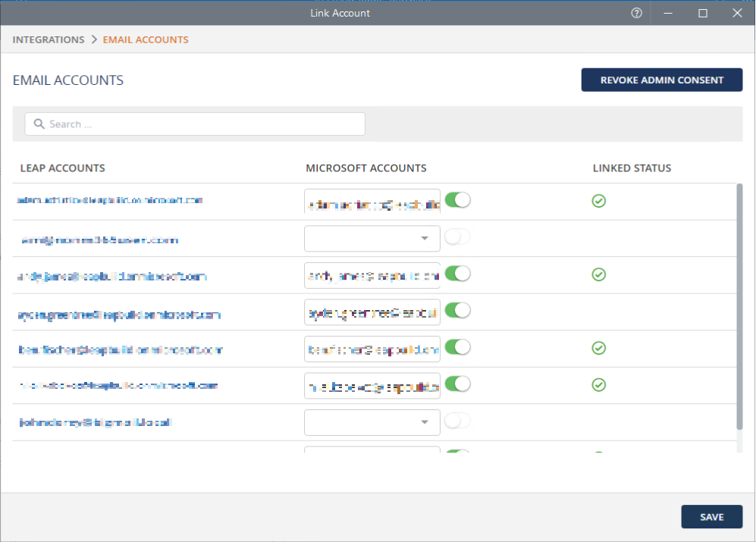756x542 pixels.
Task: Toggle the disabled switch in second row
Action: pos(457,237)
